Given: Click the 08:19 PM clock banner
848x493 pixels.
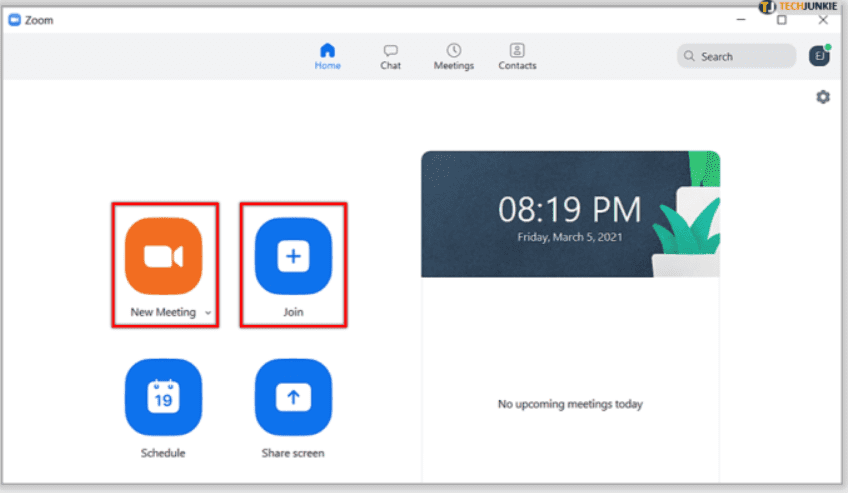Looking at the screenshot, I should [571, 214].
